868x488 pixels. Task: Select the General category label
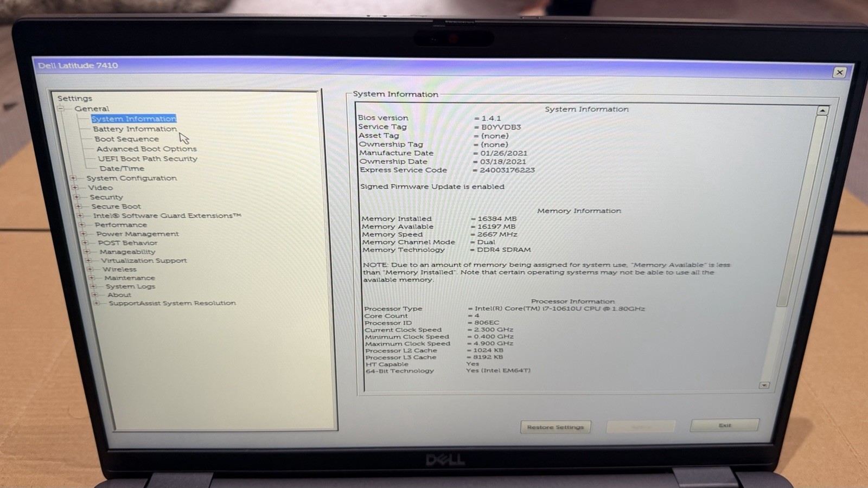click(92, 108)
